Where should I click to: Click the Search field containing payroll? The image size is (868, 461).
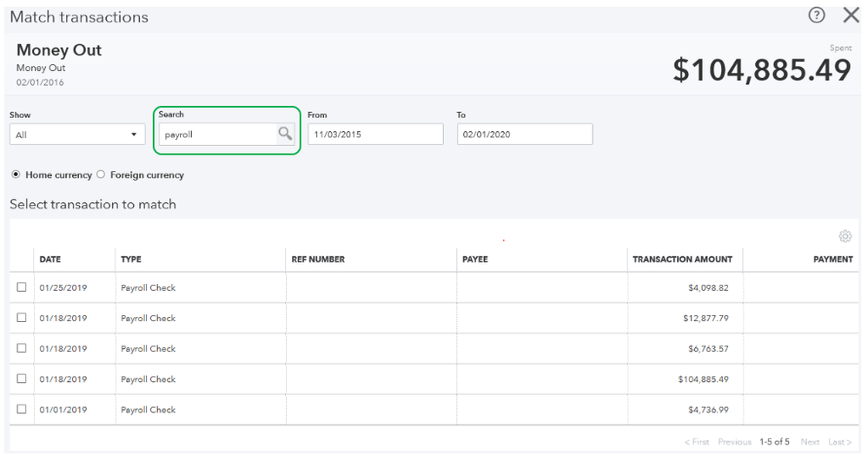pyautogui.click(x=218, y=135)
